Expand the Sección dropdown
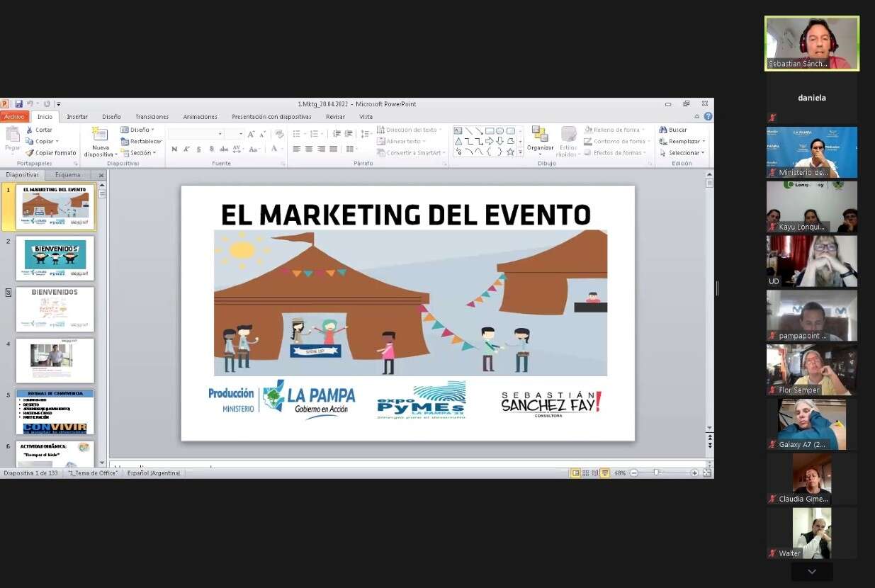 (x=137, y=153)
